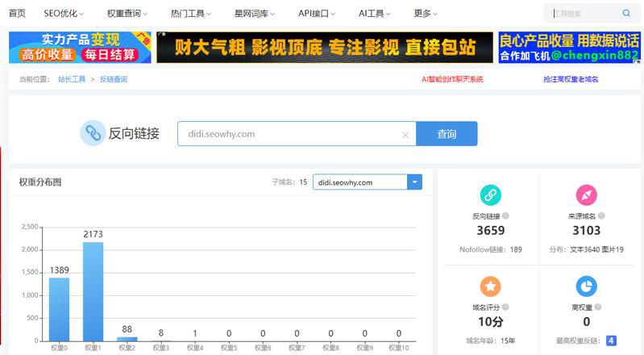Click the orange 域名评分 star icon
Image resolution: width=644 pixels, height=355 pixels.
coord(490,286)
